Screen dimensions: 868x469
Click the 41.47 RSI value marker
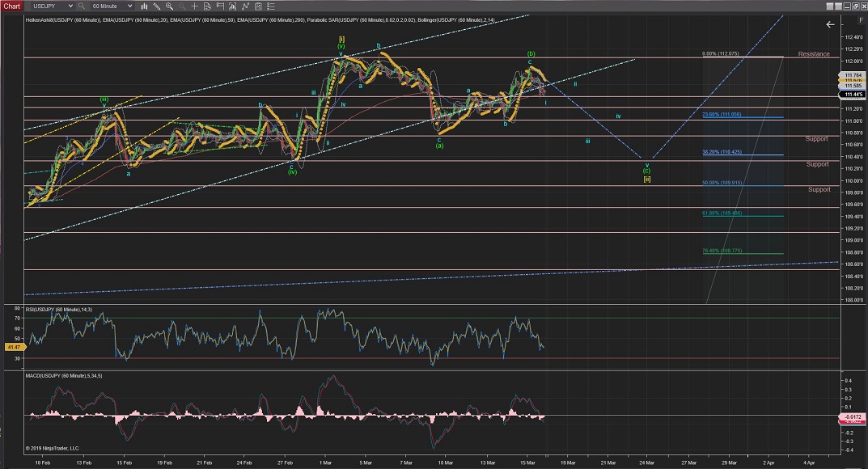click(x=13, y=346)
